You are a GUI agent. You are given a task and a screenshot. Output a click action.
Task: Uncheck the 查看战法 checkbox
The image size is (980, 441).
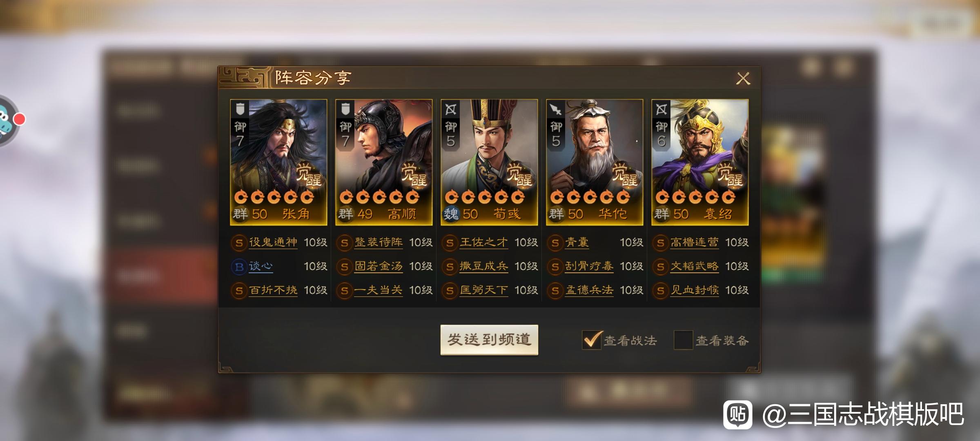592,340
